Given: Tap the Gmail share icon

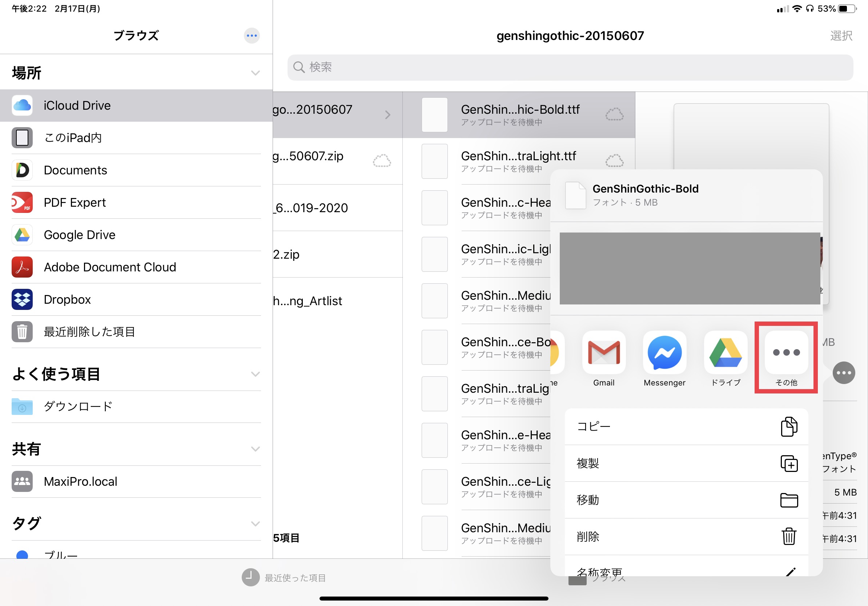Looking at the screenshot, I should point(604,352).
